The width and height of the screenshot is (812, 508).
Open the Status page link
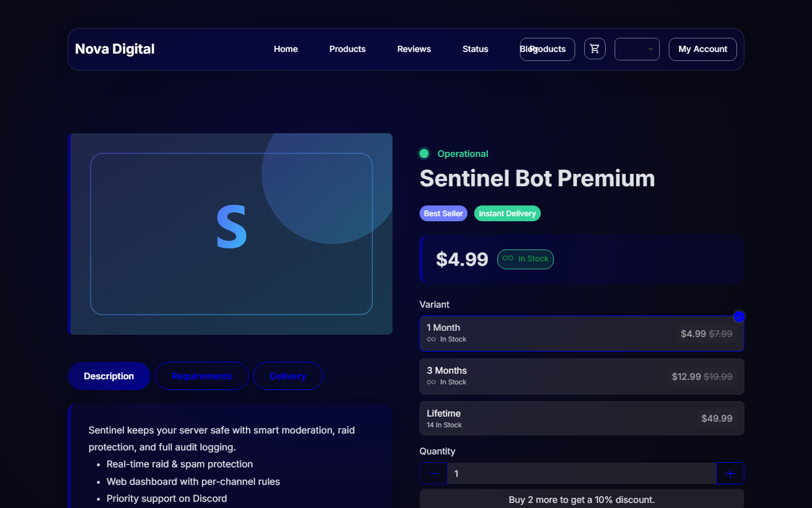pos(475,49)
